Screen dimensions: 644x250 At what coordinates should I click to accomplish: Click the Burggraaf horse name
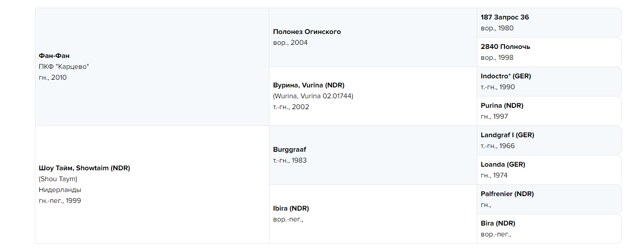(x=289, y=149)
